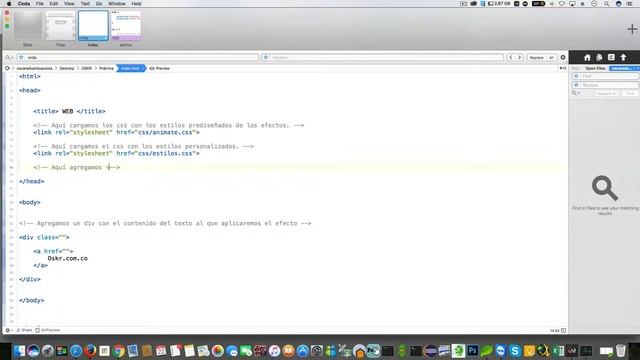The image size is (640, 360).
Task: Focus the Replace text field
Action: pyautogui.click(x=383, y=58)
